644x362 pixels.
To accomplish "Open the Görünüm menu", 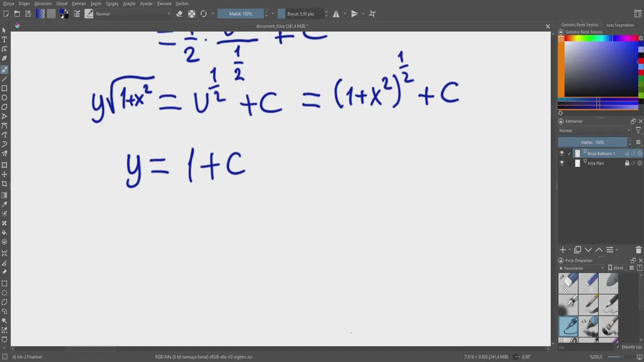I will [x=43, y=4].
